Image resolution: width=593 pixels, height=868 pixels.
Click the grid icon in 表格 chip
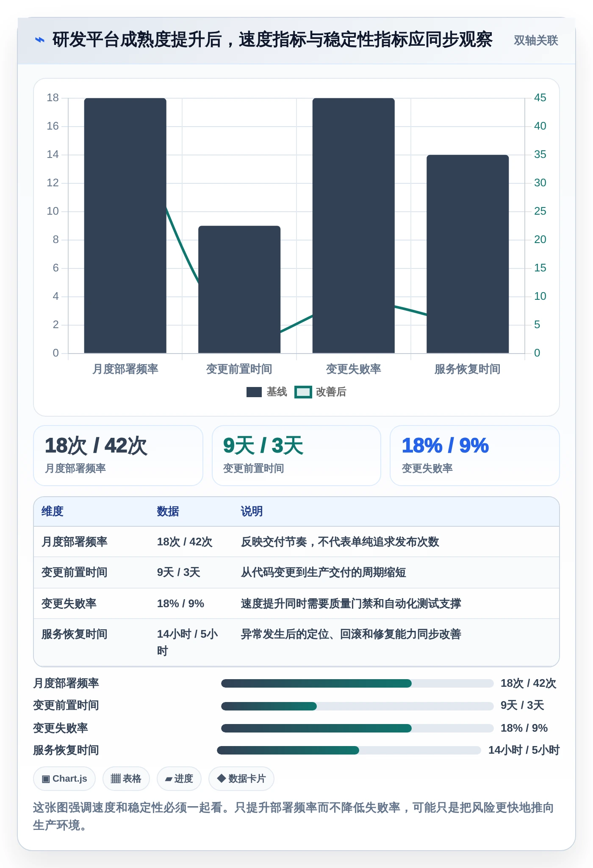116,779
